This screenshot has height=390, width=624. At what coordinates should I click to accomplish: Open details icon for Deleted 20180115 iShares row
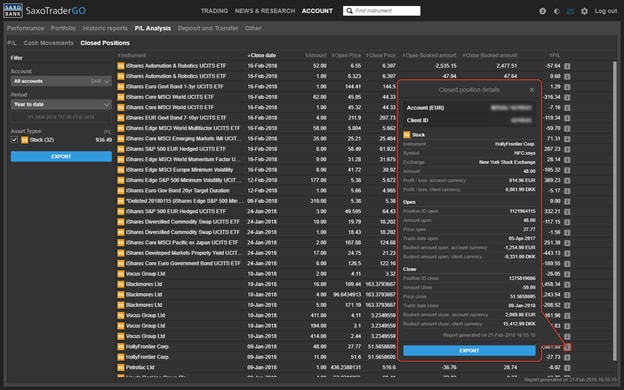(x=567, y=201)
